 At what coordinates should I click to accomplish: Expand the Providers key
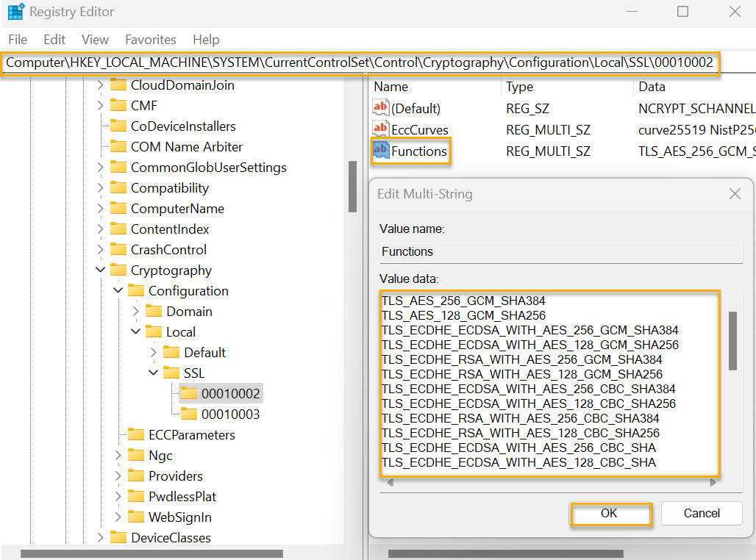[118, 475]
